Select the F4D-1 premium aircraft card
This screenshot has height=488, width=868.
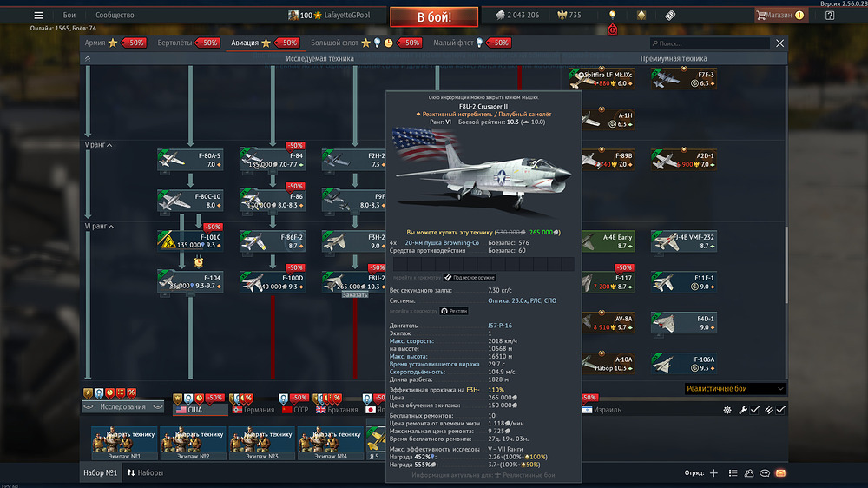pyautogui.click(x=684, y=323)
